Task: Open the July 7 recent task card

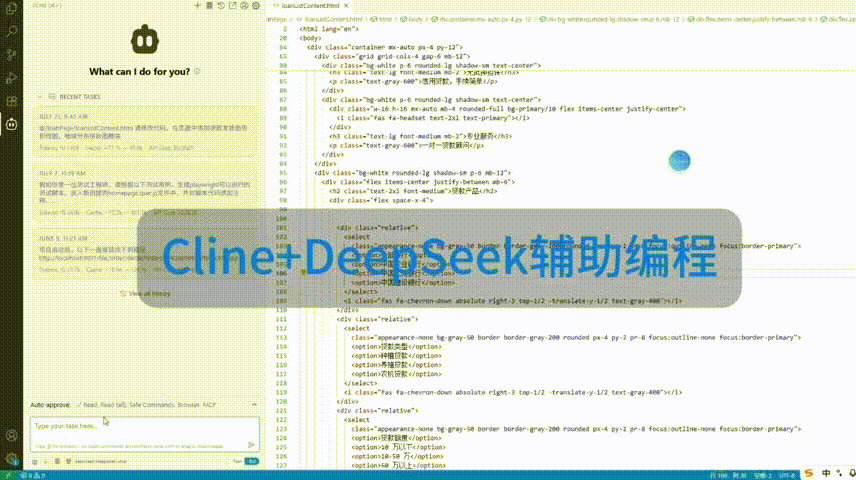Action: pyautogui.click(x=145, y=193)
